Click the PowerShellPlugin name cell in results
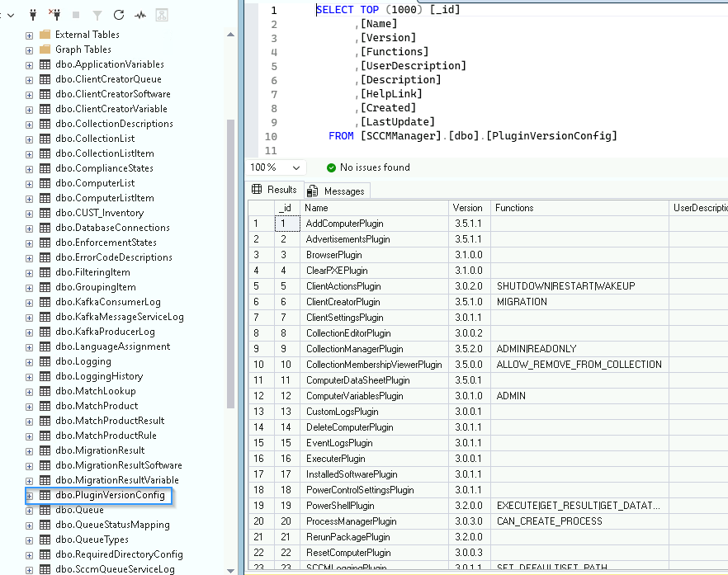728x575 pixels. point(340,506)
